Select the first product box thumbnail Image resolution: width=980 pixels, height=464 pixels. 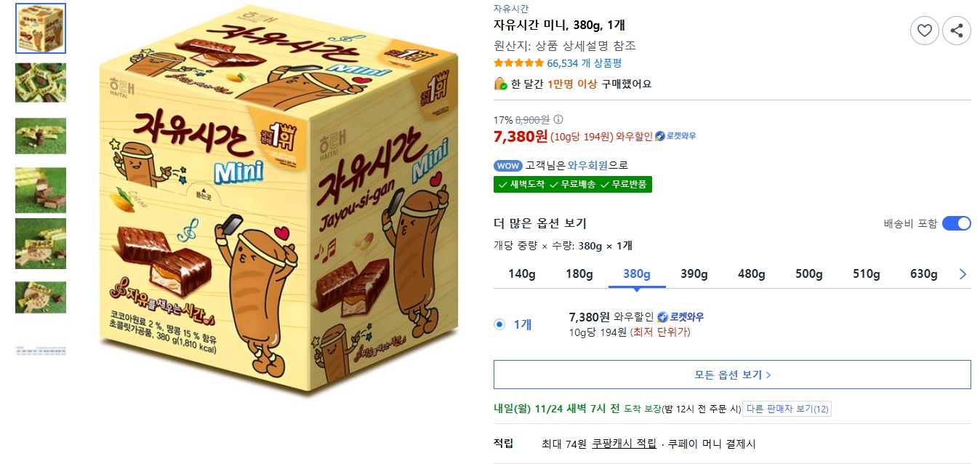(41, 28)
